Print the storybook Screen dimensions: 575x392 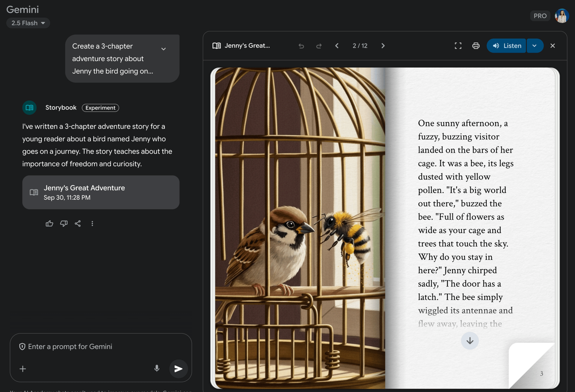click(476, 46)
